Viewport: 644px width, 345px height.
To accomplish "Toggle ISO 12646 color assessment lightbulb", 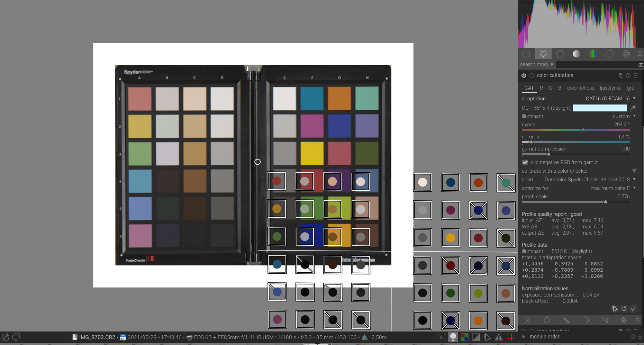I will [x=454, y=337].
